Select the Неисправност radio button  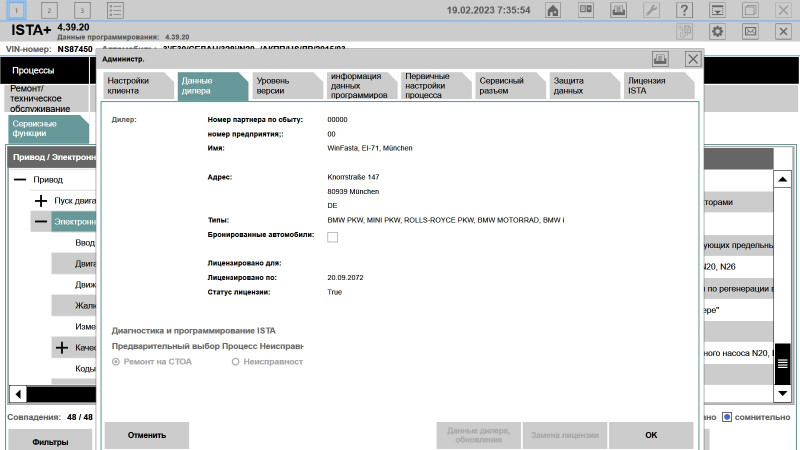(236, 361)
